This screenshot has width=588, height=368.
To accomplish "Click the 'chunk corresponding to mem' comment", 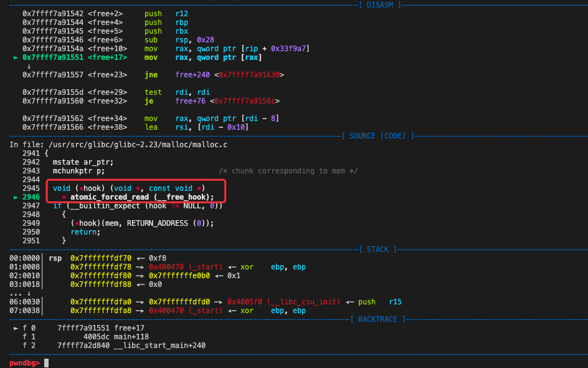I will (x=288, y=171).
